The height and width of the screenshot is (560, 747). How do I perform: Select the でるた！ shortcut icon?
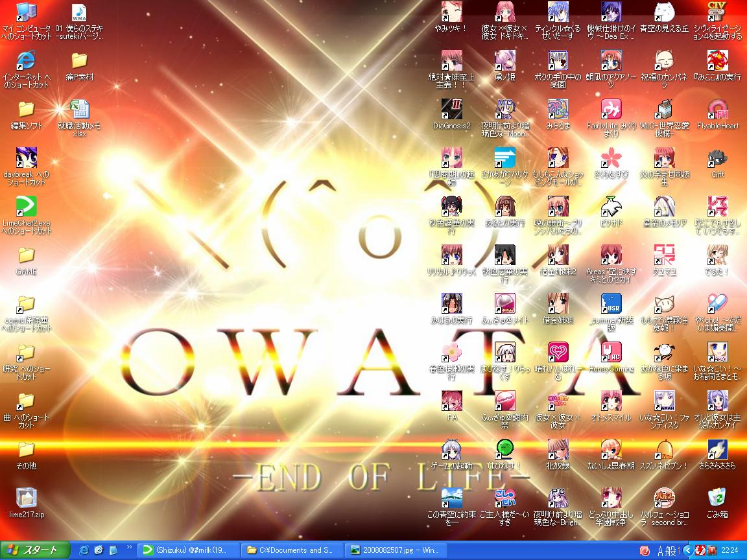[717, 255]
